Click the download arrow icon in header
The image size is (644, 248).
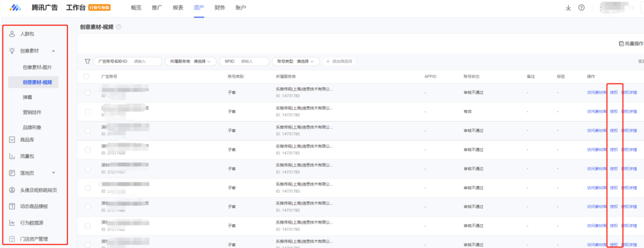coord(568,8)
